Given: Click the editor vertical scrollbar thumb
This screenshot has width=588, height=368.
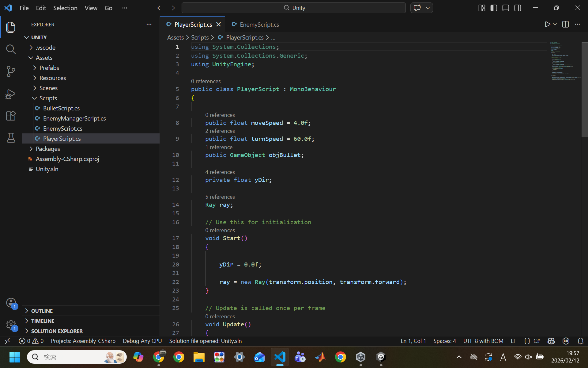Looking at the screenshot, I should 584,89.
